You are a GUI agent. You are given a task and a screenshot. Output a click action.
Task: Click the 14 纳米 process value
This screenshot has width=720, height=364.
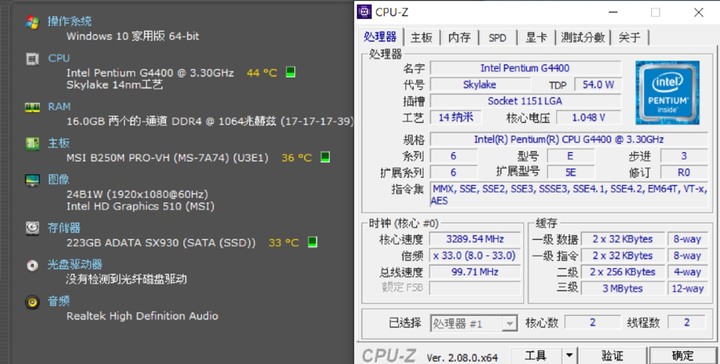456,117
